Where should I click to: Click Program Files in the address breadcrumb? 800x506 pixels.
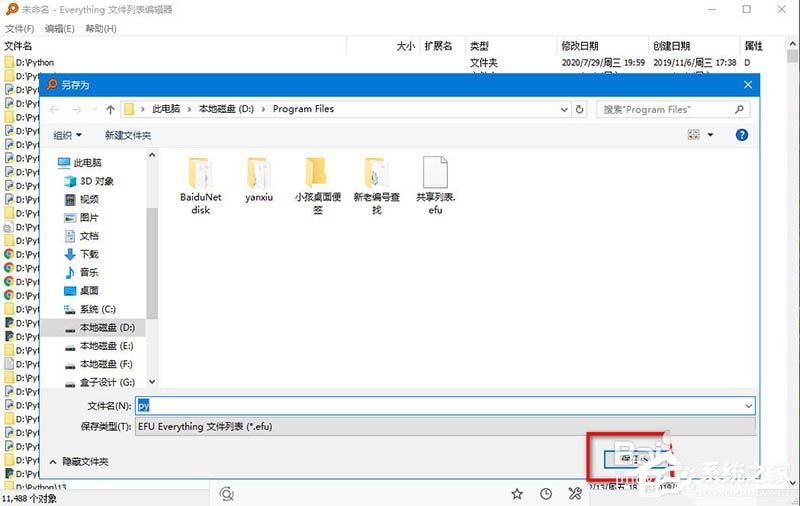[x=303, y=109]
